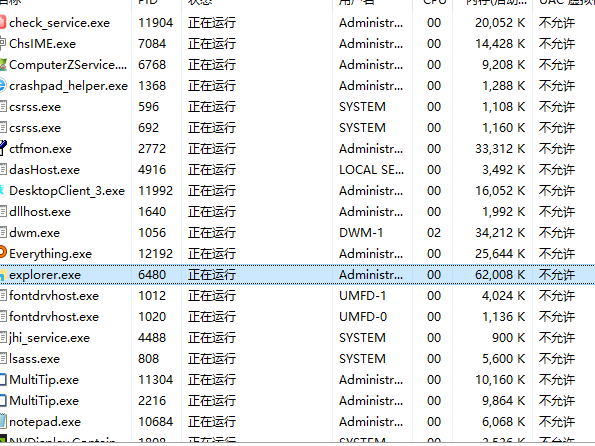Image resolution: width=595 pixels, height=446 pixels.
Task: Select the DesktopClient_3.exe icon
Action: (2, 191)
